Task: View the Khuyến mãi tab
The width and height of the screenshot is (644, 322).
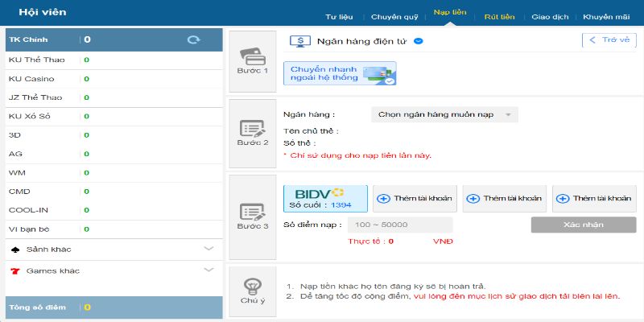Action: click(606, 17)
